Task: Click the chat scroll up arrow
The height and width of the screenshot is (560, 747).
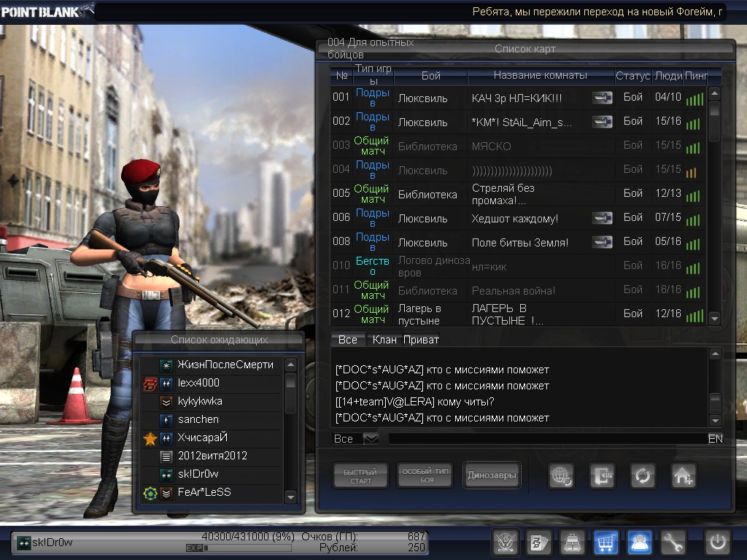Action: pyautogui.click(x=715, y=354)
